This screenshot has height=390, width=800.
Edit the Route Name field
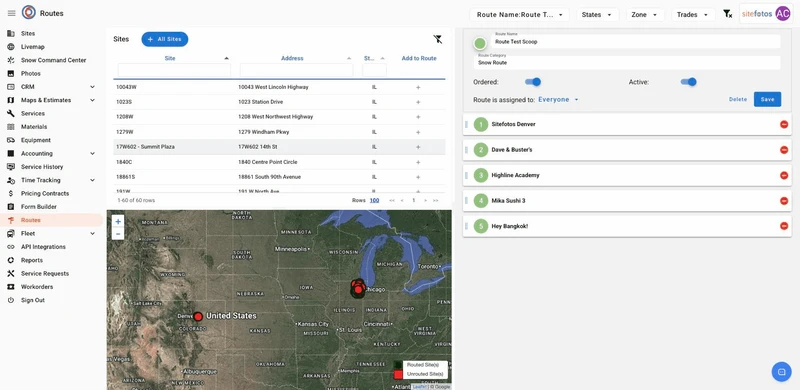click(x=636, y=41)
